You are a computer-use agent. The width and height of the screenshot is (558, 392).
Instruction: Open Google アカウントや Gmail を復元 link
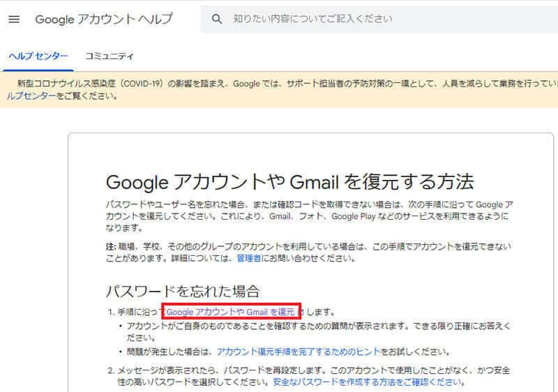tap(231, 312)
